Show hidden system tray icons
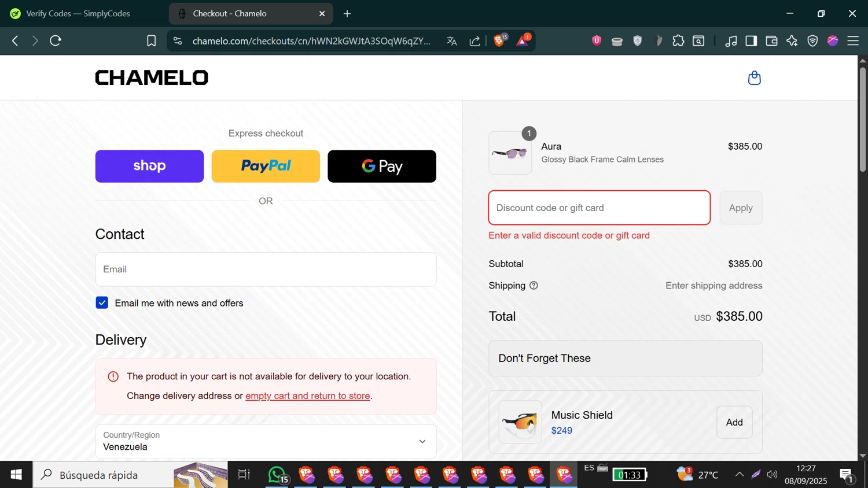 coord(739,475)
